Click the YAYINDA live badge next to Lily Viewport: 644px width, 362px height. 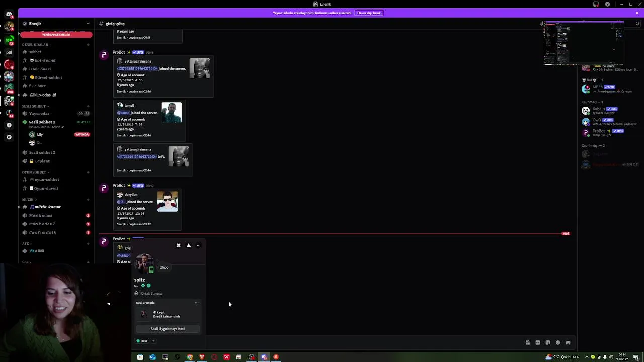(82, 135)
